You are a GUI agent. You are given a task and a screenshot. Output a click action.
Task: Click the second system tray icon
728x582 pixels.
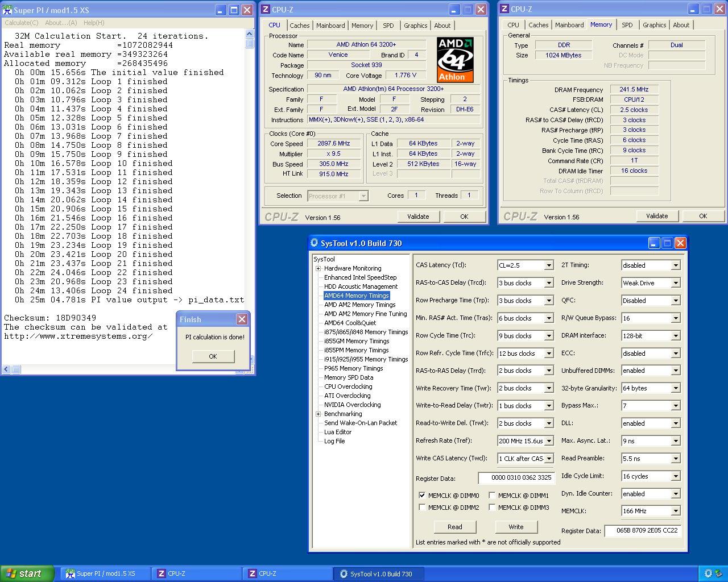[720, 573]
